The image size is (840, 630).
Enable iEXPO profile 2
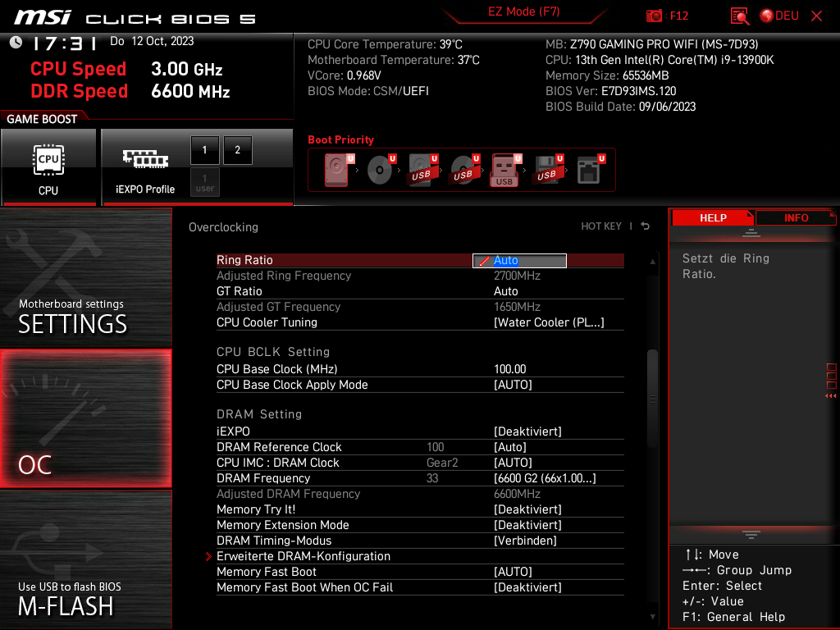pyautogui.click(x=238, y=150)
